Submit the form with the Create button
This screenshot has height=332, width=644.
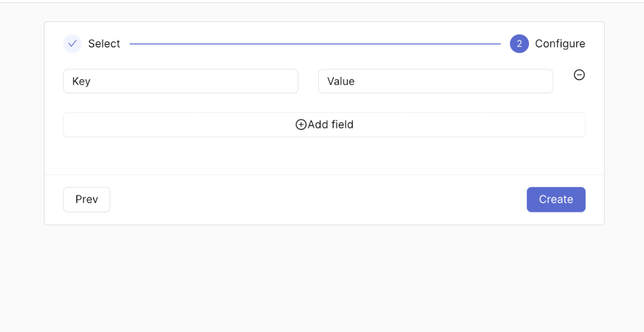(x=556, y=200)
